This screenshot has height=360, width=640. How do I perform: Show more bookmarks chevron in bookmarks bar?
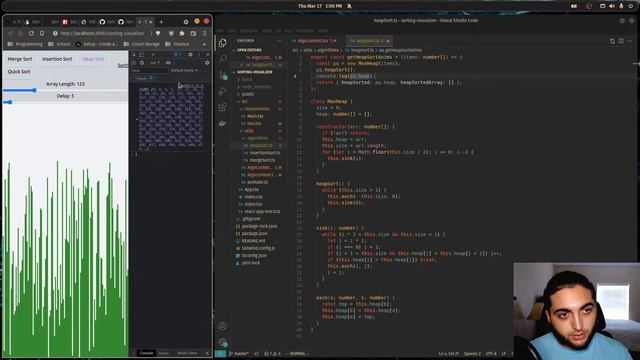click(204, 44)
